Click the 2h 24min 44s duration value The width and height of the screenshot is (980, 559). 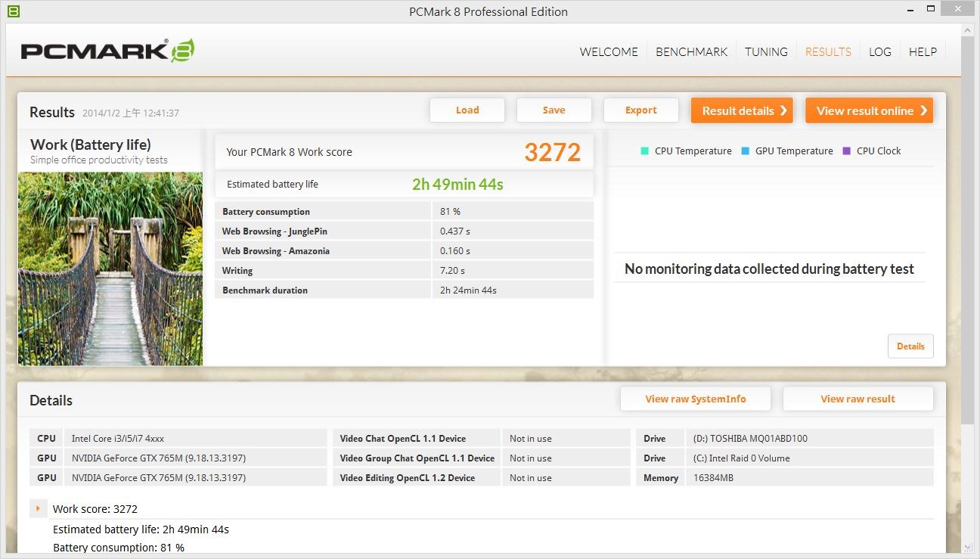pos(468,290)
